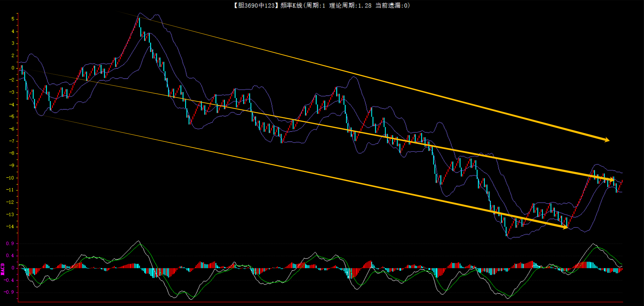
Task: Click the highest K-line peak near 5
Action: pos(139,19)
